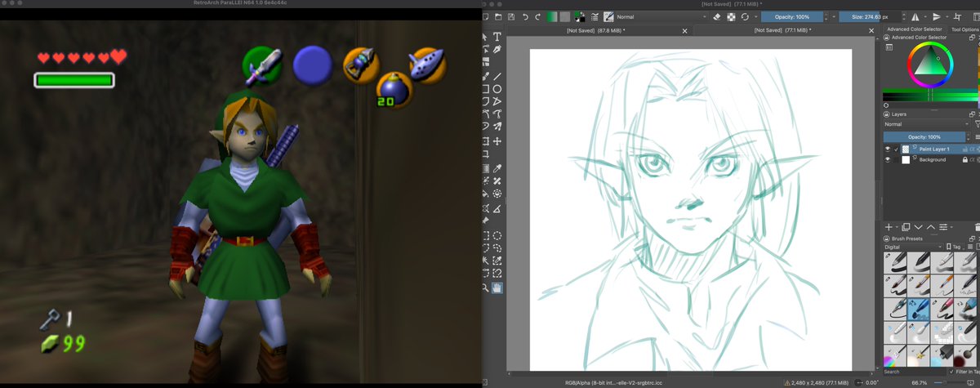The width and height of the screenshot is (980, 388).
Task: Duplicate the layer from the layers toolbar
Action: [906, 227]
